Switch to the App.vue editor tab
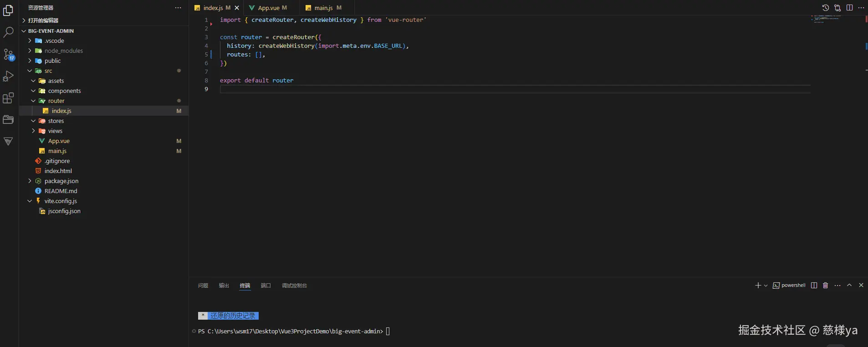The height and width of the screenshot is (347, 868). pyautogui.click(x=268, y=8)
